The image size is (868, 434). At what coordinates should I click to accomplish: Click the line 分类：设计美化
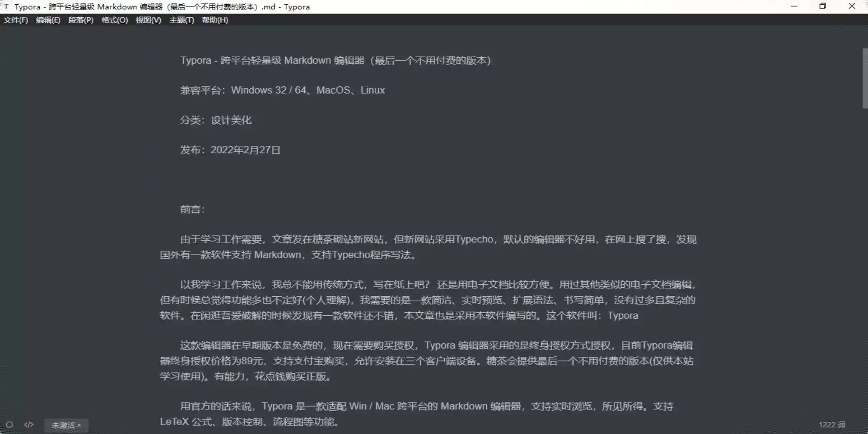[216, 120]
